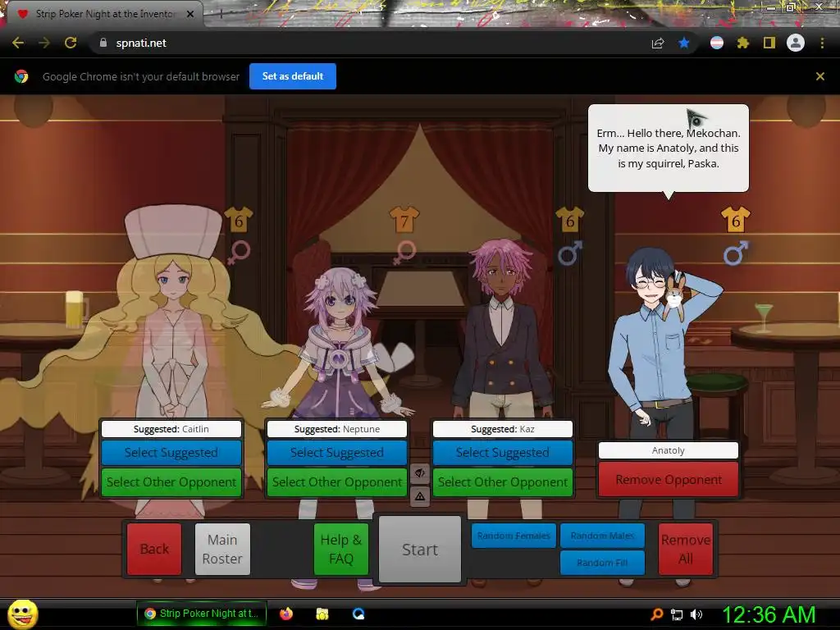840x630 pixels.
Task: Click the Neptune character image
Action: click(x=337, y=343)
